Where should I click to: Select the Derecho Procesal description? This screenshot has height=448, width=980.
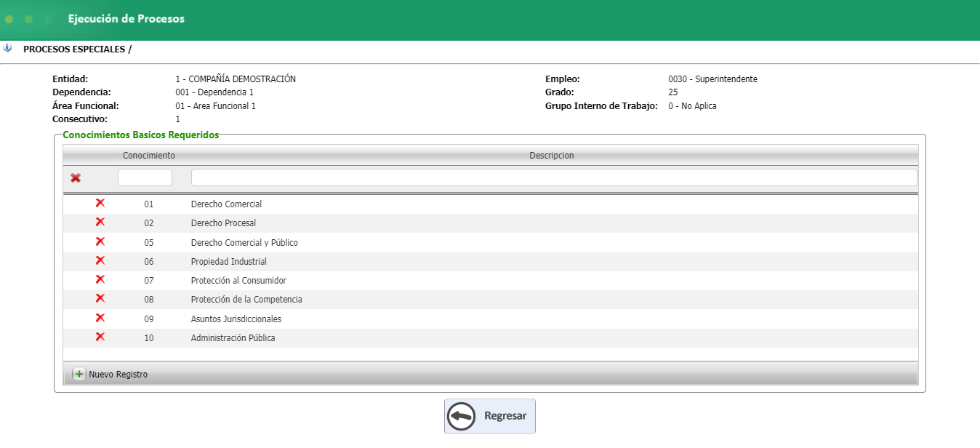pos(223,223)
